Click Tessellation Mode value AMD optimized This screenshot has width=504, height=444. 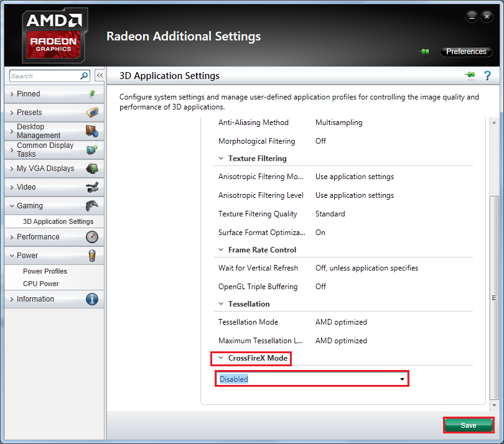341,322
